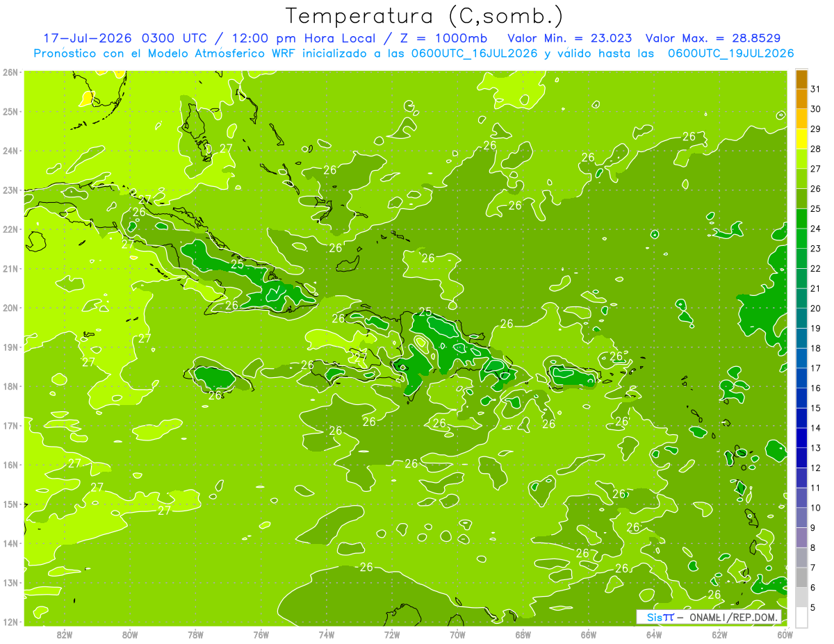
Task: Click the 82W longitude axis label
Action: [65, 634]
